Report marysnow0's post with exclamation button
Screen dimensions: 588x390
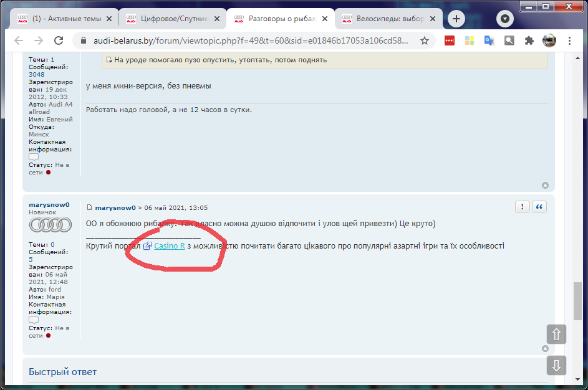point(523,207)
